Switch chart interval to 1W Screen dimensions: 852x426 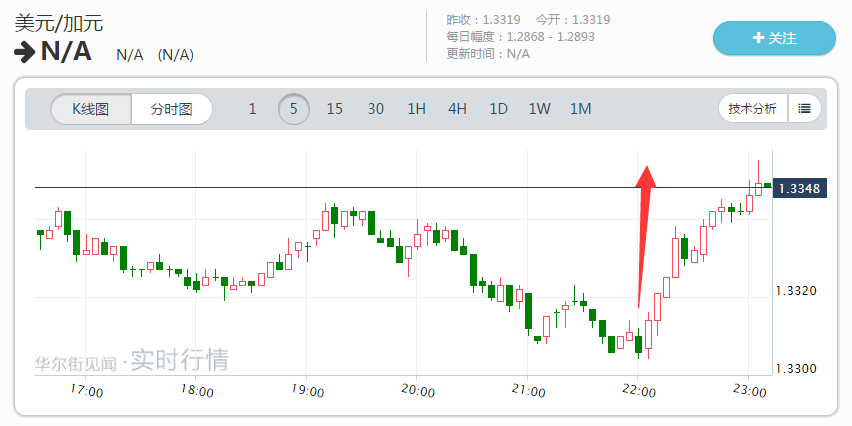[539, 109]
